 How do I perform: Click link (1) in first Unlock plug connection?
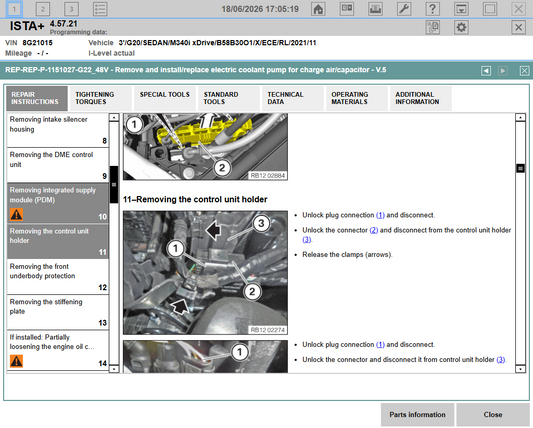click(x=380, y=215)
